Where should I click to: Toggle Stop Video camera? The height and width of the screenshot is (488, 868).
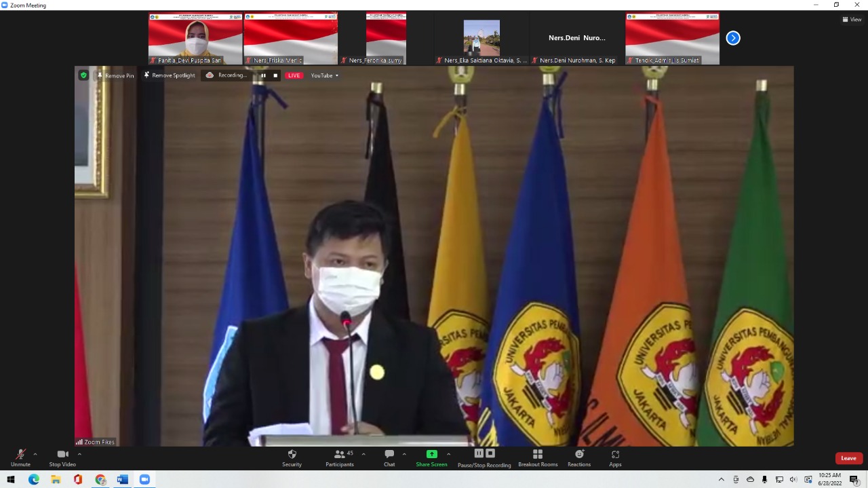(62, 458)
